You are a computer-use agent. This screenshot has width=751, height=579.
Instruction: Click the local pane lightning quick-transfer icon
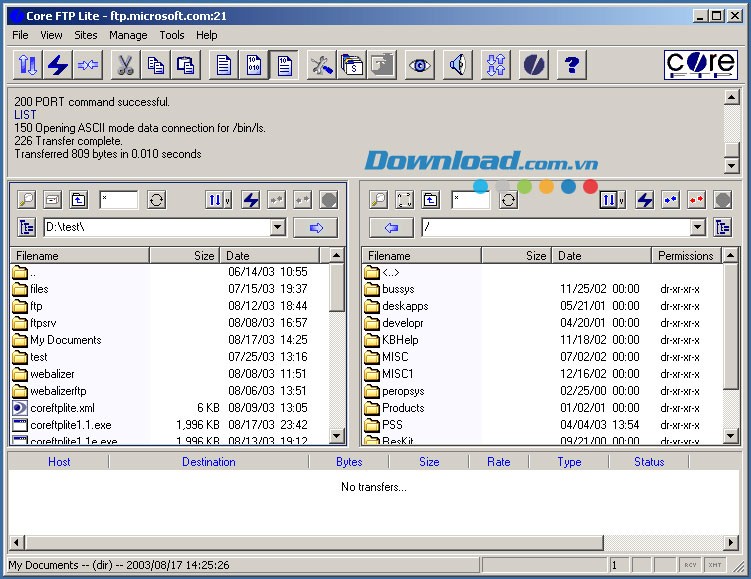[250, 200]
